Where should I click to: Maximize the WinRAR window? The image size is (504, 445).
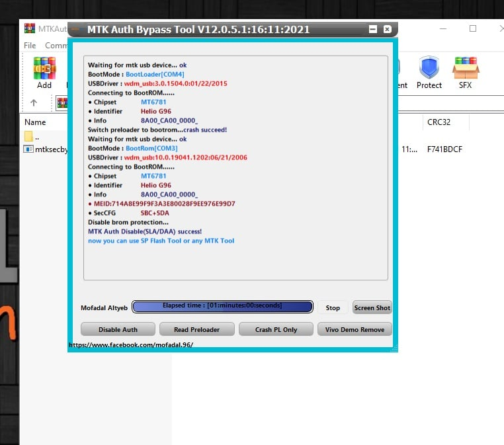tap(473, 28)
